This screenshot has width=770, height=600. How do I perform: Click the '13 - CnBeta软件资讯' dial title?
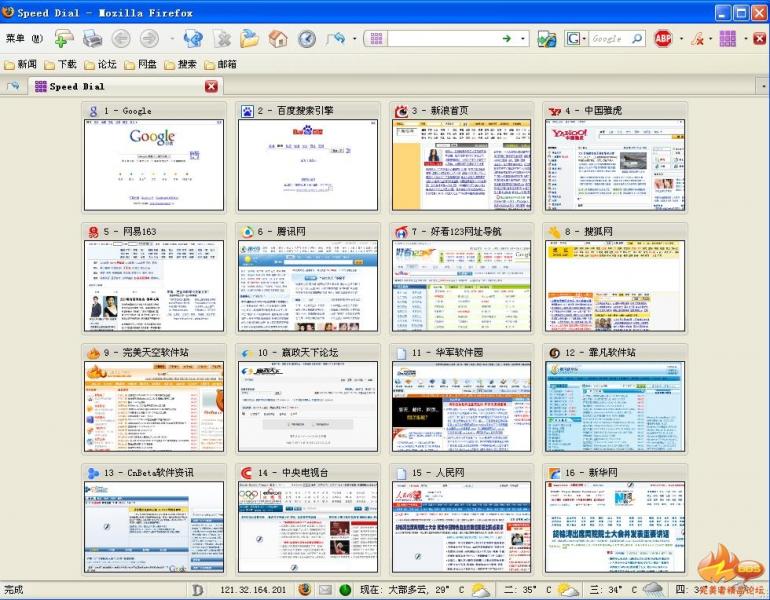[149, 473]
